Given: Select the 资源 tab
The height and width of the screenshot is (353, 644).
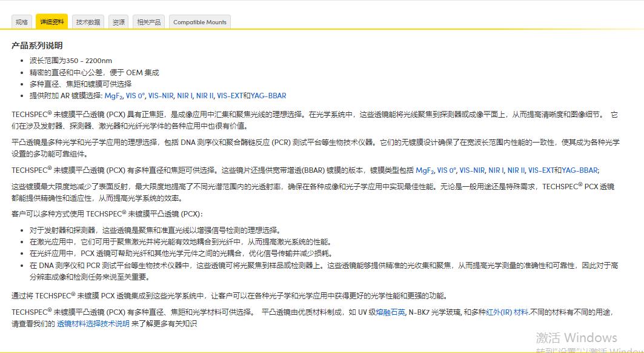Looking at the screenshot, I should 118,21.
